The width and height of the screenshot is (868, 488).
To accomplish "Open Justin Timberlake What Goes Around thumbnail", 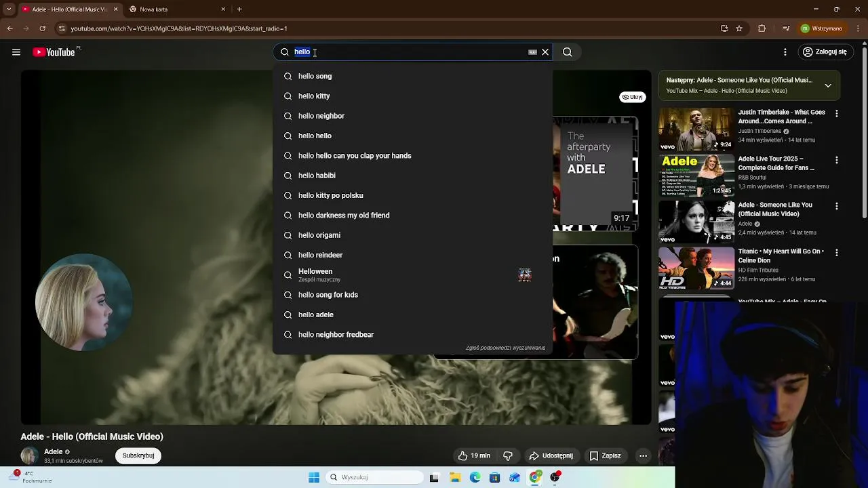I will 696,129.
